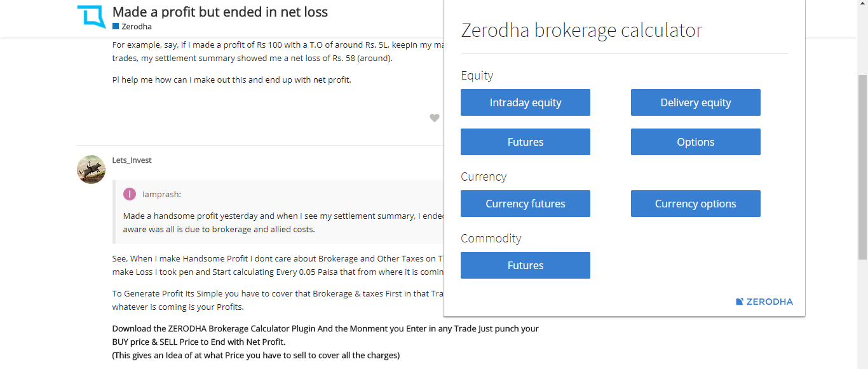
Task: Click the Iamprash name in the quote header
Action: point(161,195)
